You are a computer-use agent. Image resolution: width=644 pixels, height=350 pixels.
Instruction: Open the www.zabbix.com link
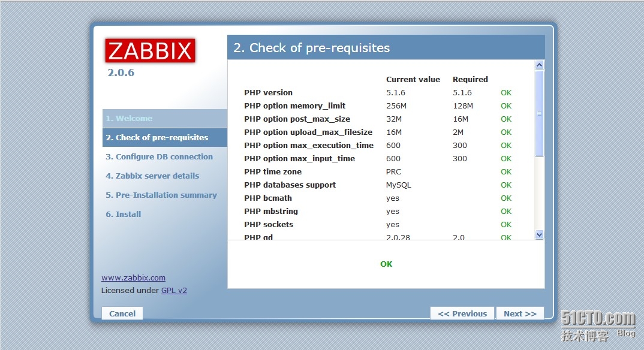coord(134,278)
